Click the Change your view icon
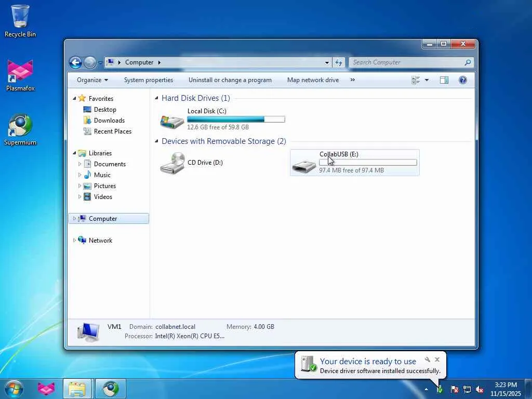Image resolution: width=532 pixels, height=399 pixels. (x=416, y=80)
